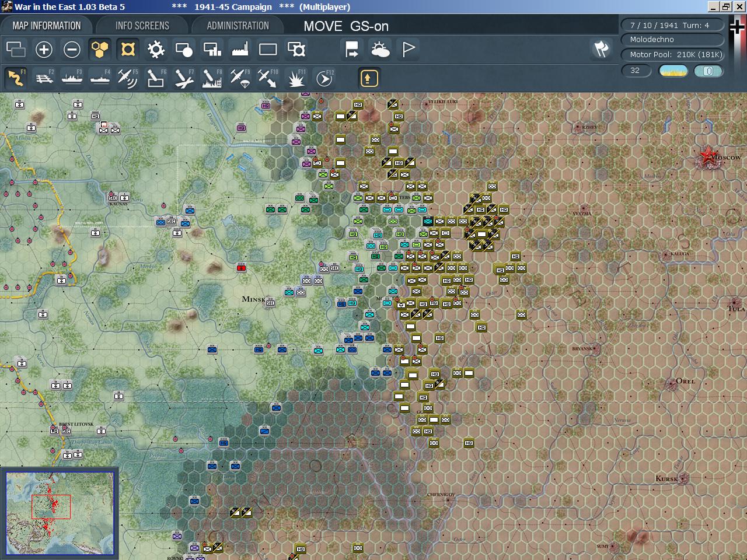747x560 pixels.
Task: Toggle the white gear-shaped map overlay
Action: click(156, 50)
